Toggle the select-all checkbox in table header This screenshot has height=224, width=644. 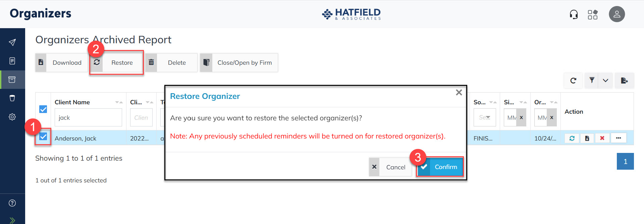pos(43,109)
